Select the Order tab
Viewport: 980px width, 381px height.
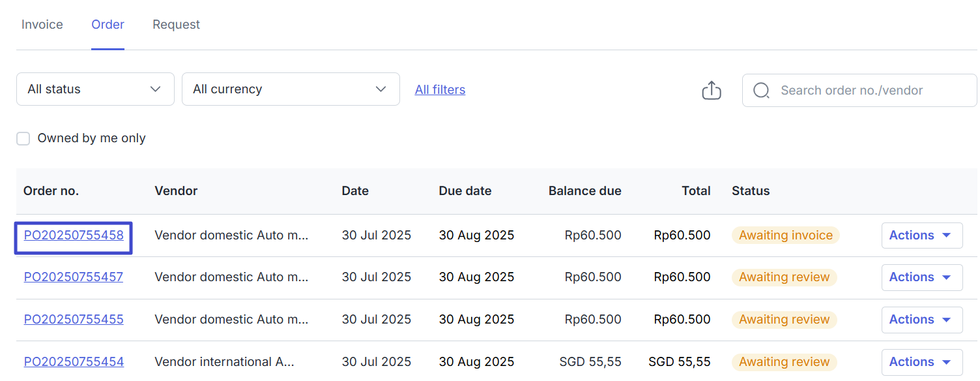click(x=108, y=25)
